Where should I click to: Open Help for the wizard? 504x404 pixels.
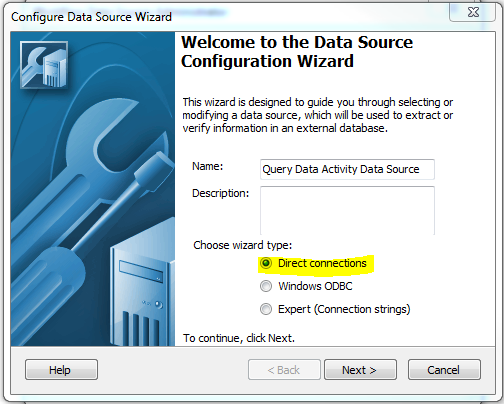coord(61,370)
